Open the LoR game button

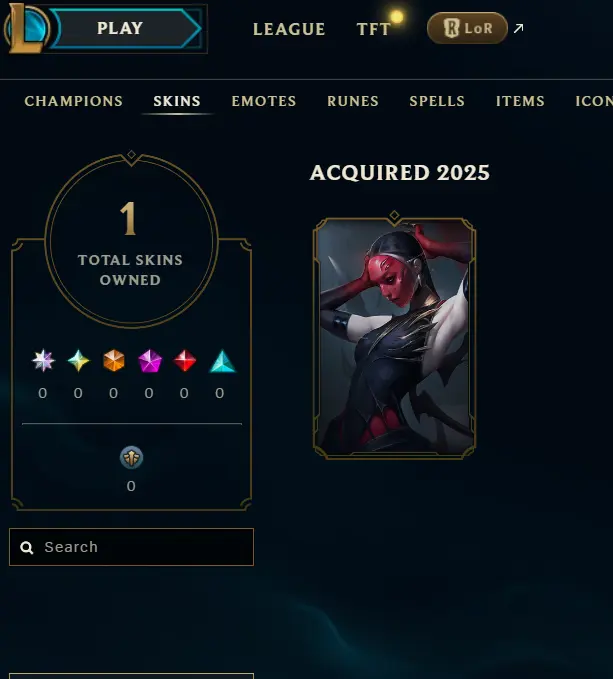pos(467,28)
